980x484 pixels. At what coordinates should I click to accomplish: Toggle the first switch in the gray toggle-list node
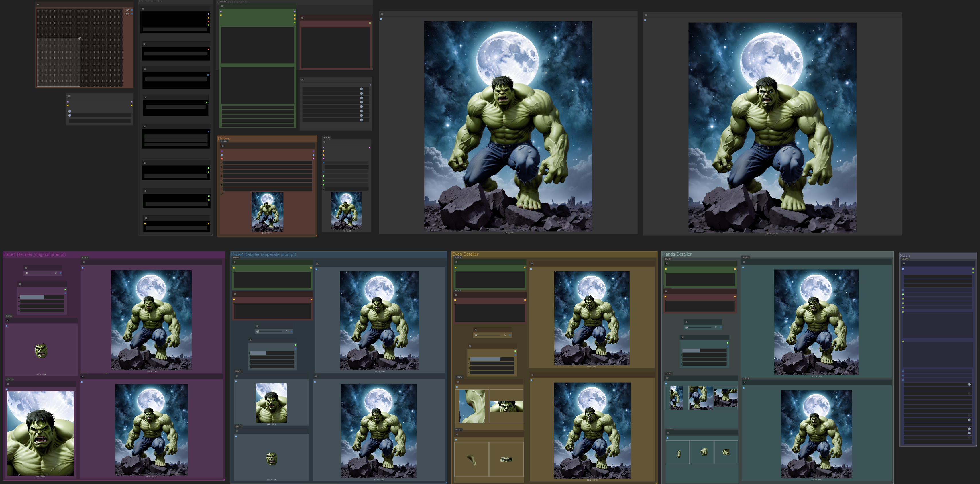(x=361, y=89)
